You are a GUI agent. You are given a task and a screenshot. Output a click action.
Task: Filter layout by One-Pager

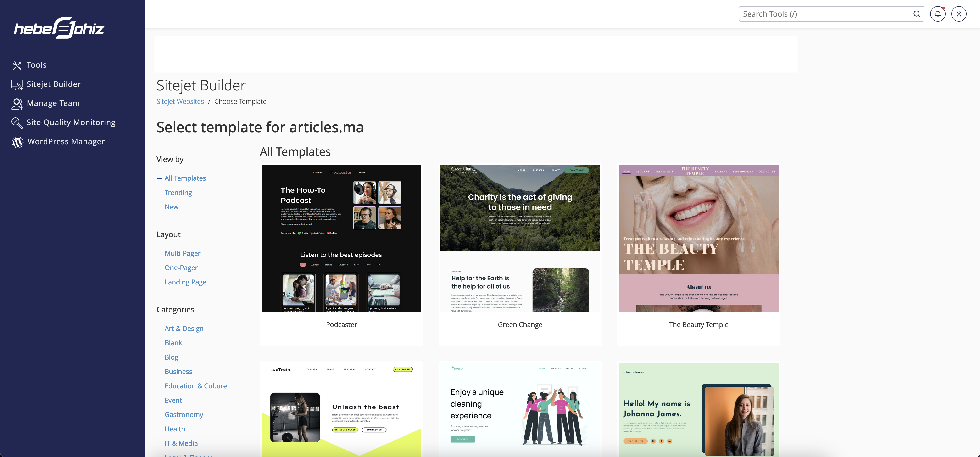click(x=181, y=268)
